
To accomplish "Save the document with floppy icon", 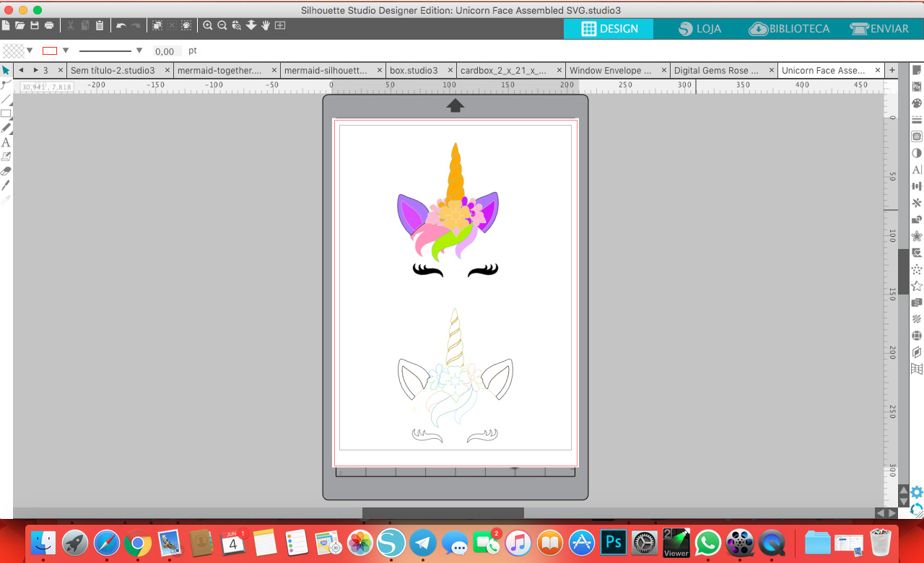I will coord(34,25).
